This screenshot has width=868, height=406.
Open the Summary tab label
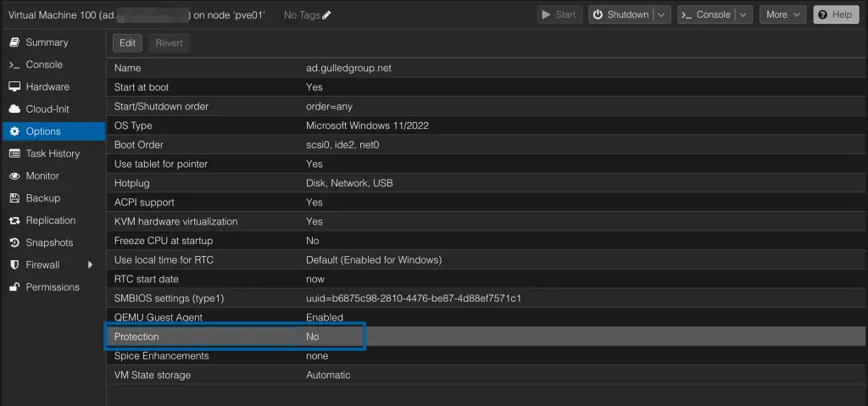(47, 42)
